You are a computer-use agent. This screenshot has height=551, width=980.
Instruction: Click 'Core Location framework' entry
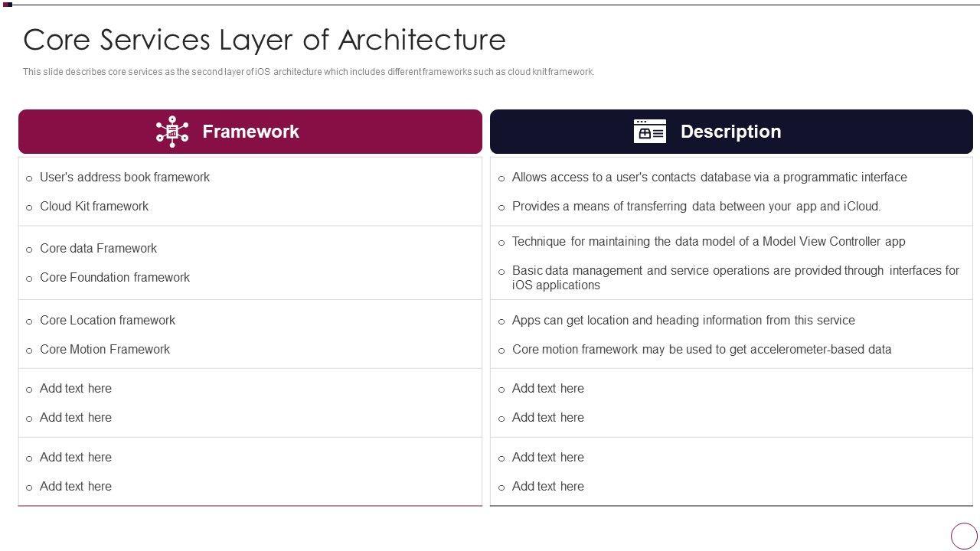point(107,321)
